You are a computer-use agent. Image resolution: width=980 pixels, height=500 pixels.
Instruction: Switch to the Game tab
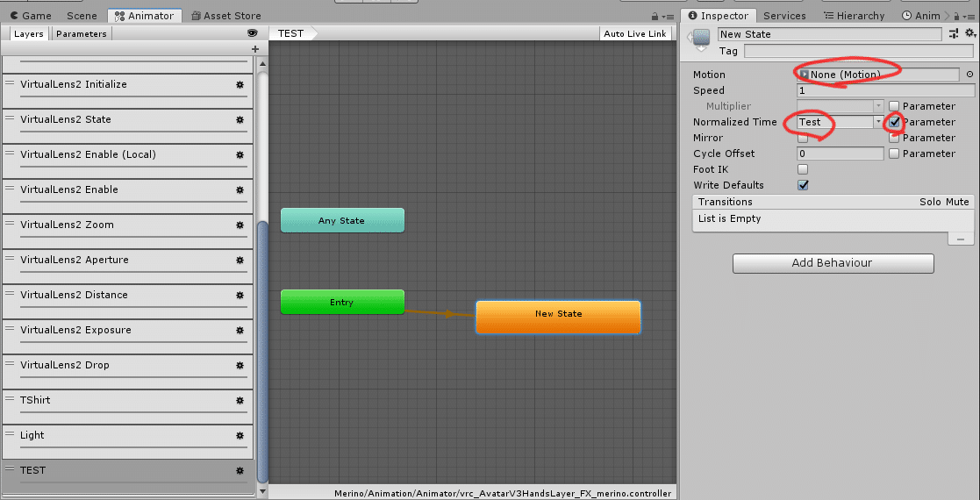pos(31,16)
